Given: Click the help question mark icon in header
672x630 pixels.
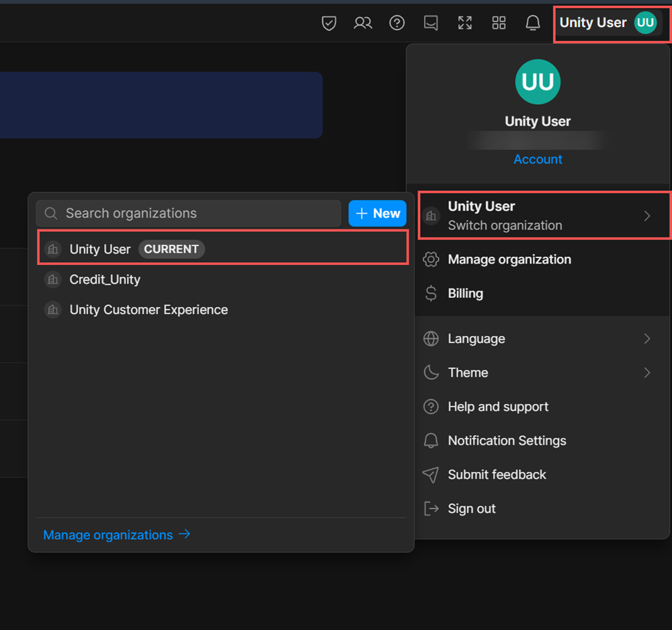Looking at the screenshot, I should [397, 24].
